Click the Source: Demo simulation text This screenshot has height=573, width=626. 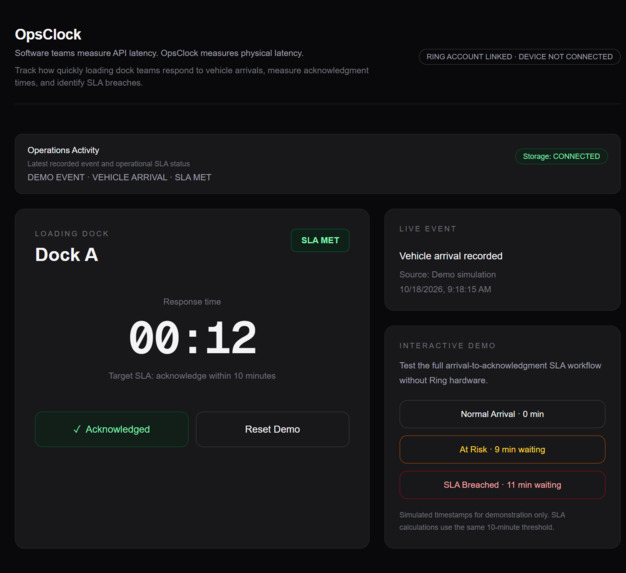click(448, 275)
